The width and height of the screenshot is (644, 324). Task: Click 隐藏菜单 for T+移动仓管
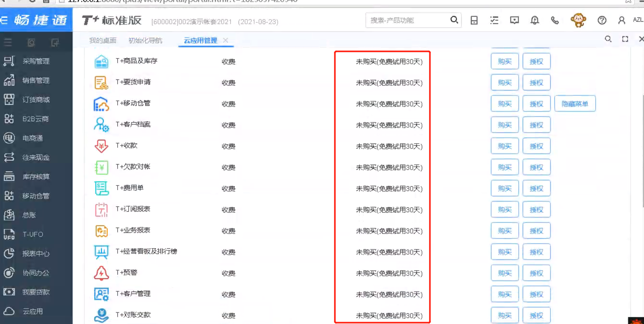(575, 104)
